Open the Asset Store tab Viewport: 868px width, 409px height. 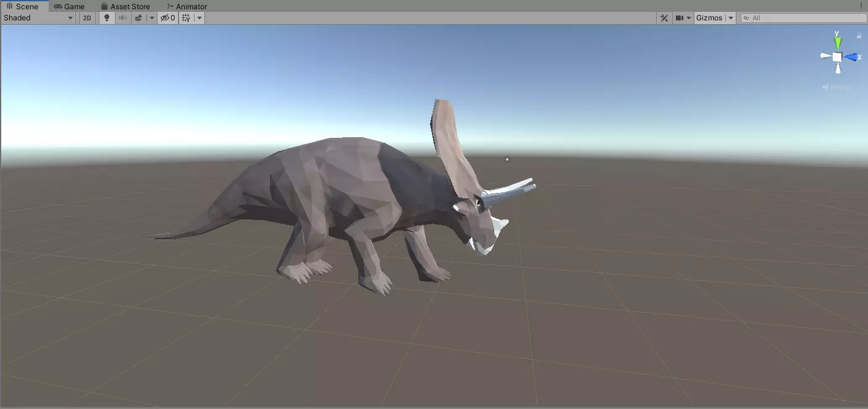pyautogui.click(x=125, y=6)
